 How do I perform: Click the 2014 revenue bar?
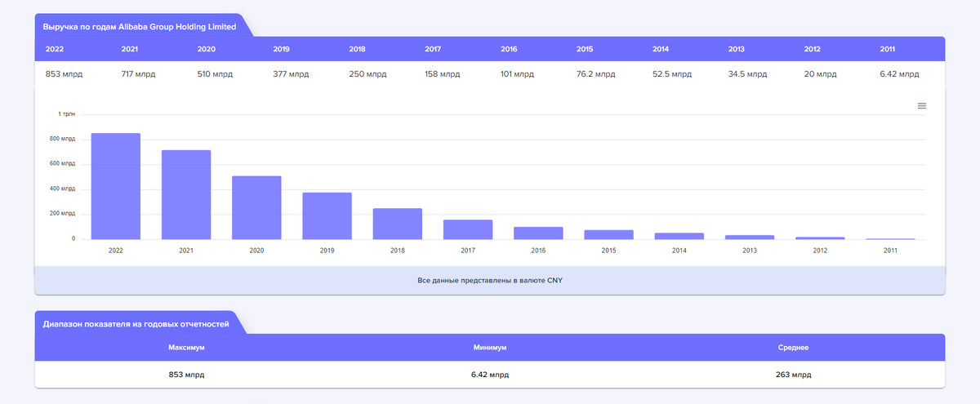click(x=679, y=236)
